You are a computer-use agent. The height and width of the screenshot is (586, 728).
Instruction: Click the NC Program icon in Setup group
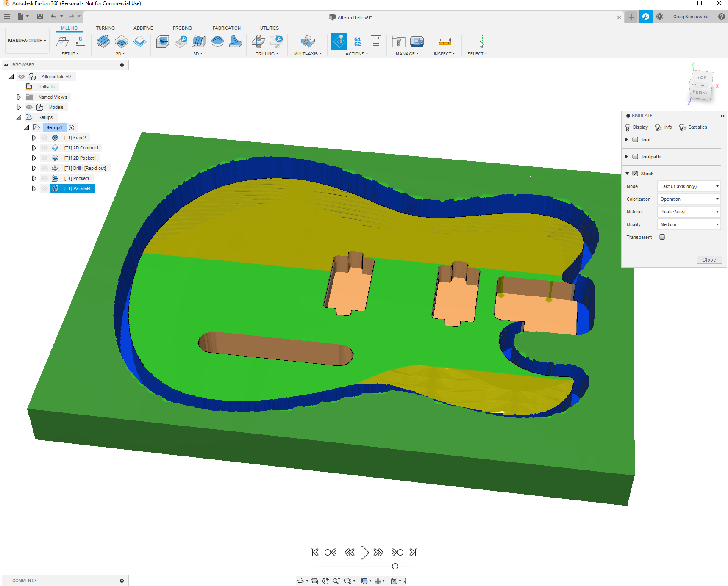click(80, 41)
